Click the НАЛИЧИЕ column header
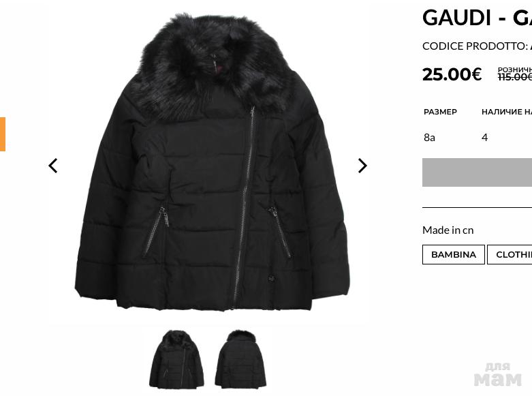The image size is (532, 396). tap(507, 112)
